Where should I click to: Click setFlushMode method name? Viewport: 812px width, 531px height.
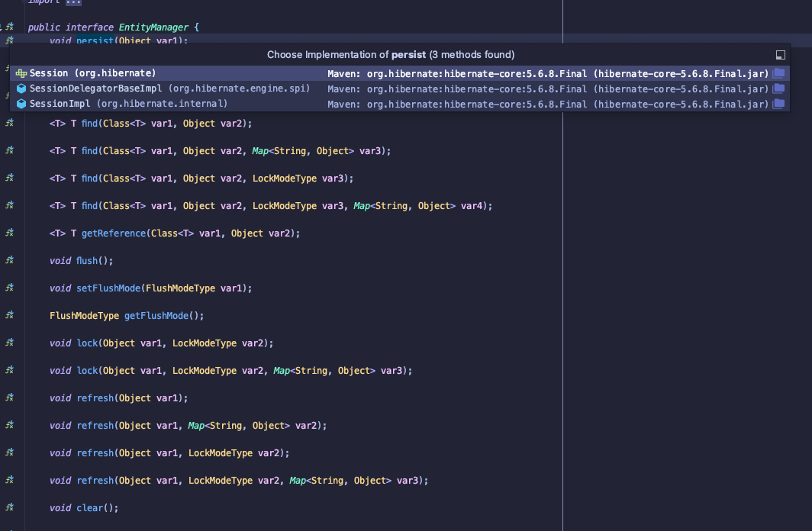[x=108, y=288]
